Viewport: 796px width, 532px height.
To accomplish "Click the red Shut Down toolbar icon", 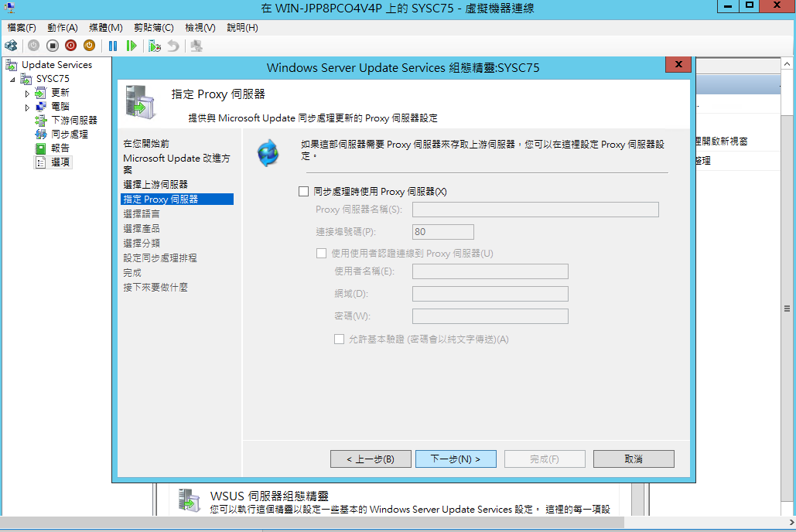I will (70, 46).
